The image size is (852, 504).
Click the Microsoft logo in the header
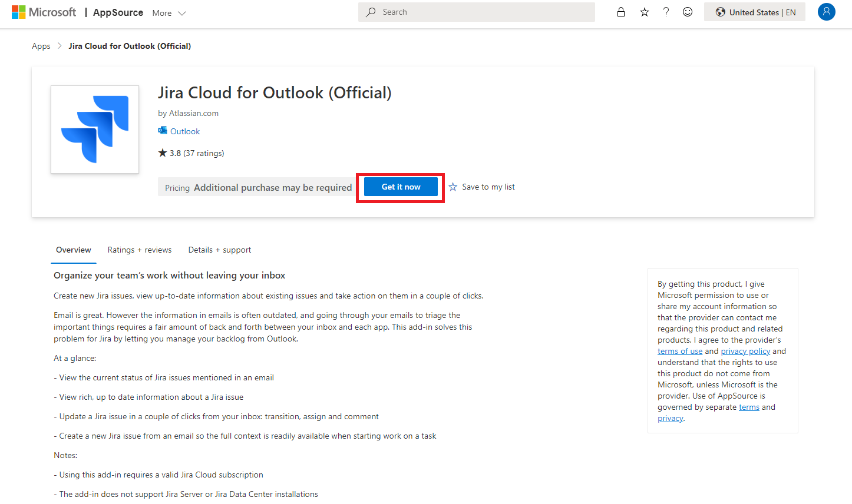click(44, 12)
